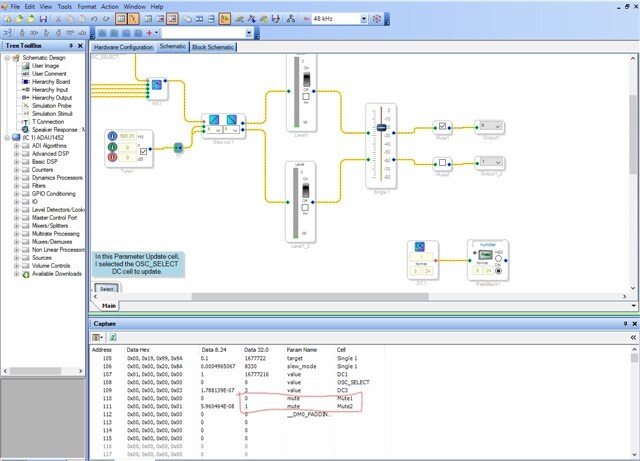Expand the Filters tree node

pos(17,186)
